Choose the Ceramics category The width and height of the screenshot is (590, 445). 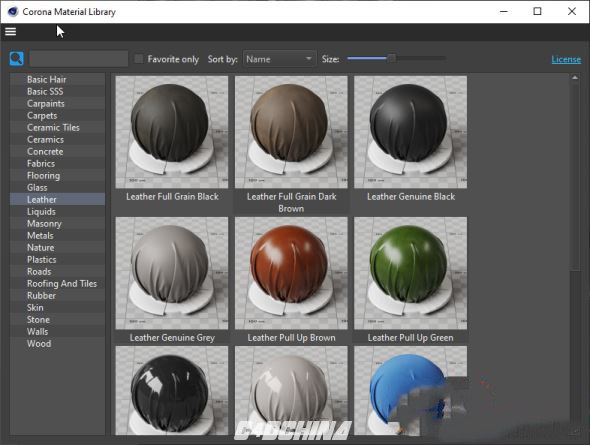pyautogui.click(x=58, y=140)
